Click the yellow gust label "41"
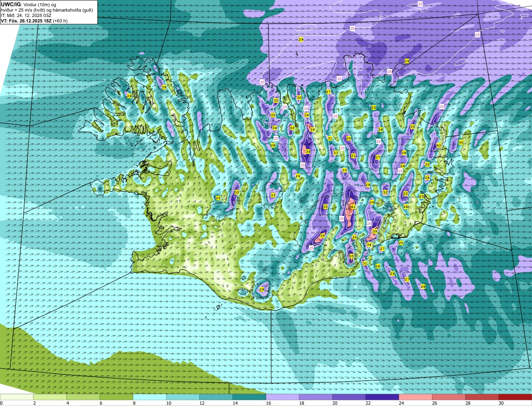This screenshot has width=532, height=406. [353, 207]
